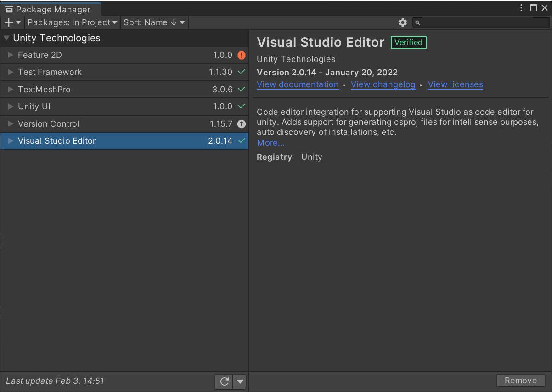Click the Visual Studio Editor installed checkmark
Screen dimensions: 552x392
[x=242, y=141]
